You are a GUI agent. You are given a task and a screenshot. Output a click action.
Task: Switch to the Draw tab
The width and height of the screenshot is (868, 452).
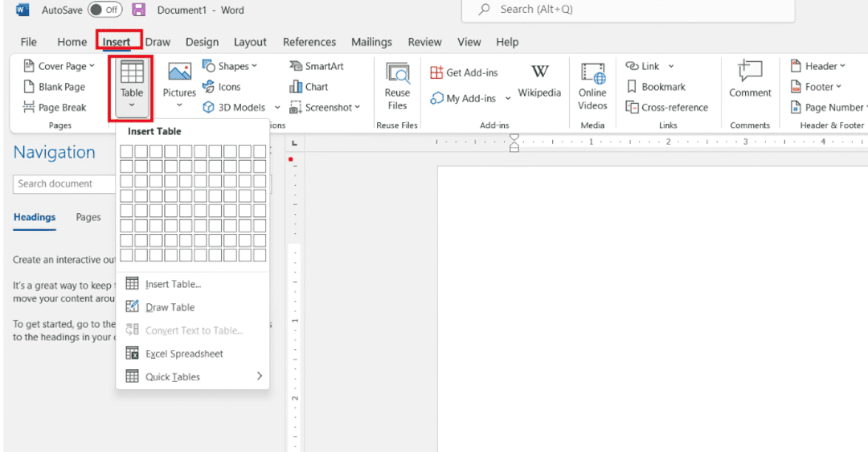[158, 42]
